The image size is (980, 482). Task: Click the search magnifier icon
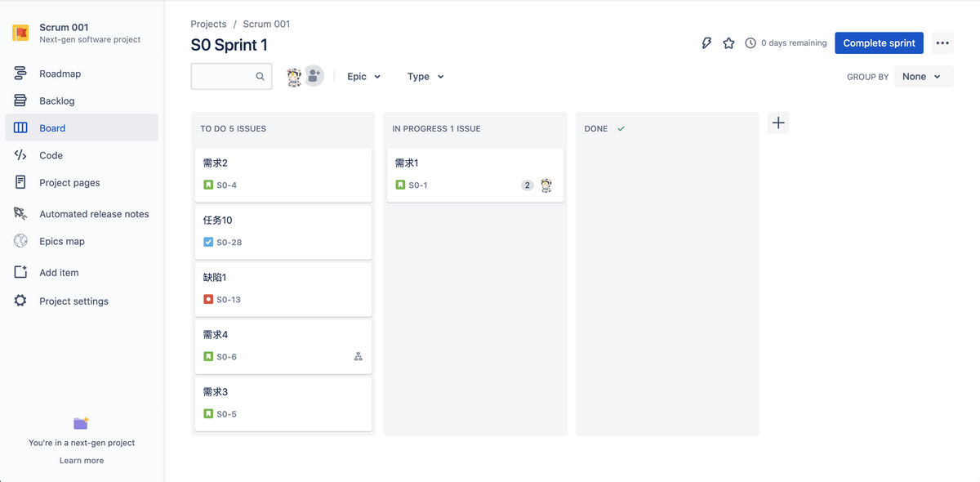(260, 77)
